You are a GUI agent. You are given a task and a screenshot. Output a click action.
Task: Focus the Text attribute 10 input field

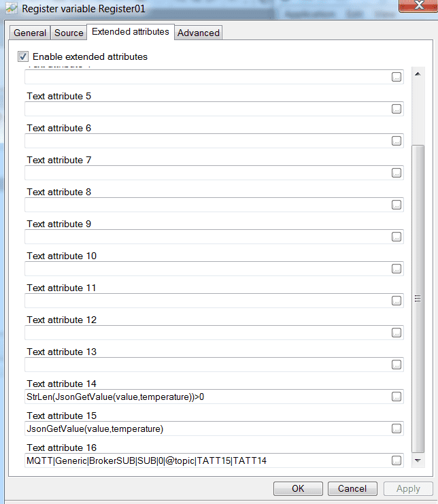204,269
